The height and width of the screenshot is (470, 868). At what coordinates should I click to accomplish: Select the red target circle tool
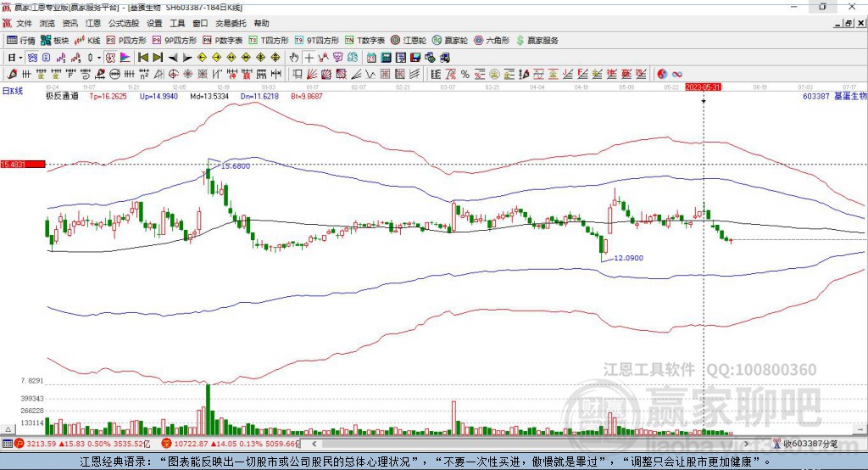pyautogui.click(x=173, y=75)
